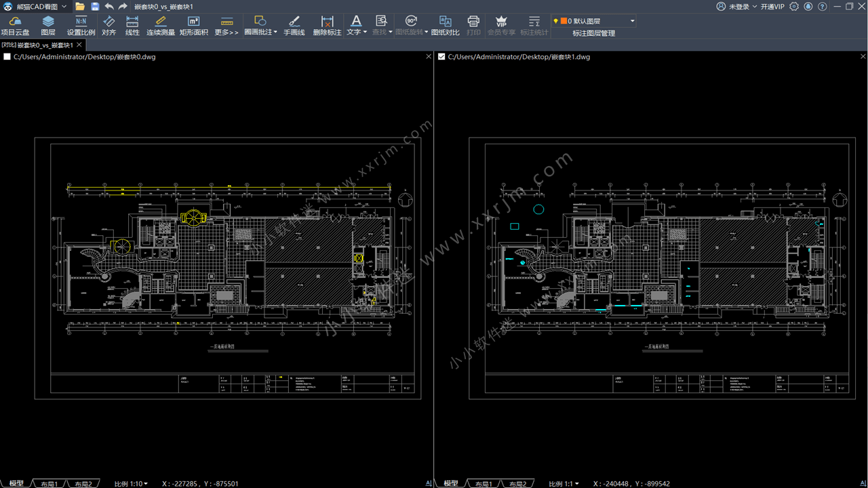The height and width of the screenshot is (488, 868).
Task: Click the orange layer color swatch
Action: [x=564, y=21]
